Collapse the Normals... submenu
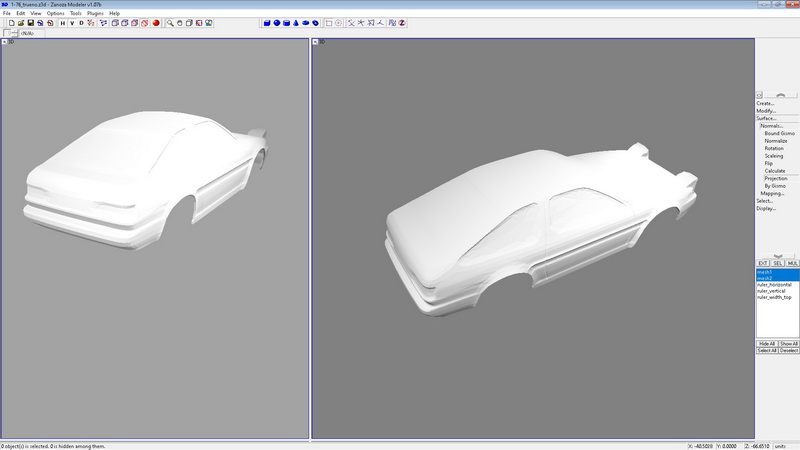 point(770,126)
